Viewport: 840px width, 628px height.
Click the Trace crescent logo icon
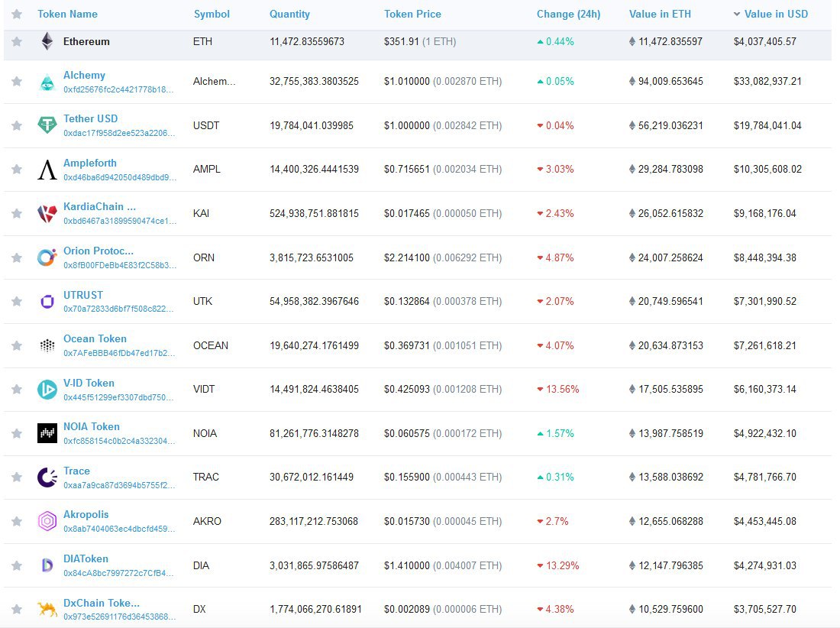(47, 477)
